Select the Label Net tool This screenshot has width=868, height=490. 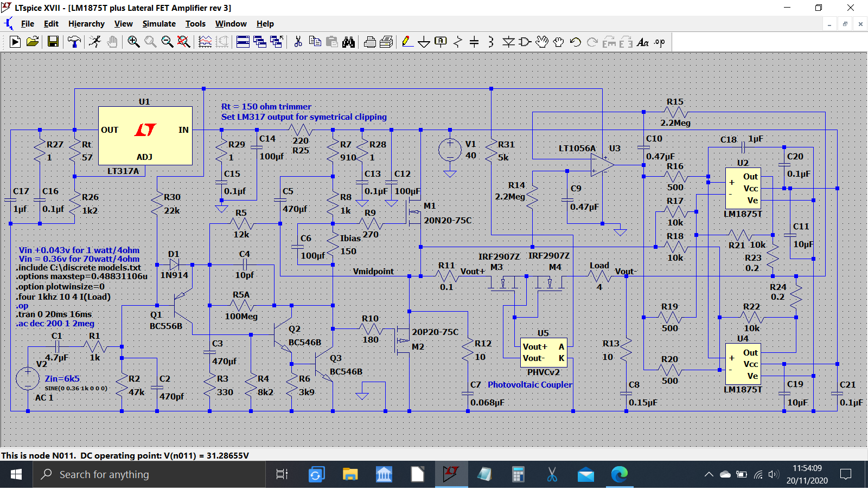(441, 42)
